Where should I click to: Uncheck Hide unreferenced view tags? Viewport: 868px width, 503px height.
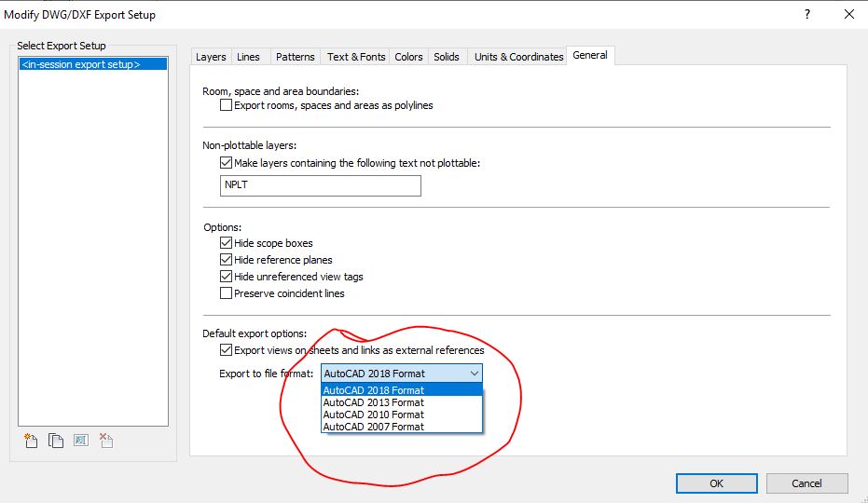pos(227,277)
